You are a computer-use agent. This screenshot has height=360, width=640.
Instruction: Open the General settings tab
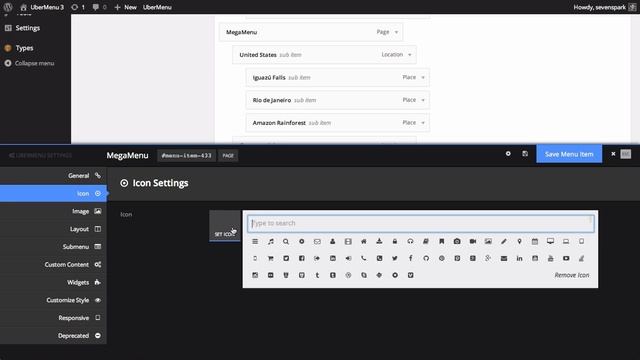(x=53, y=176)
